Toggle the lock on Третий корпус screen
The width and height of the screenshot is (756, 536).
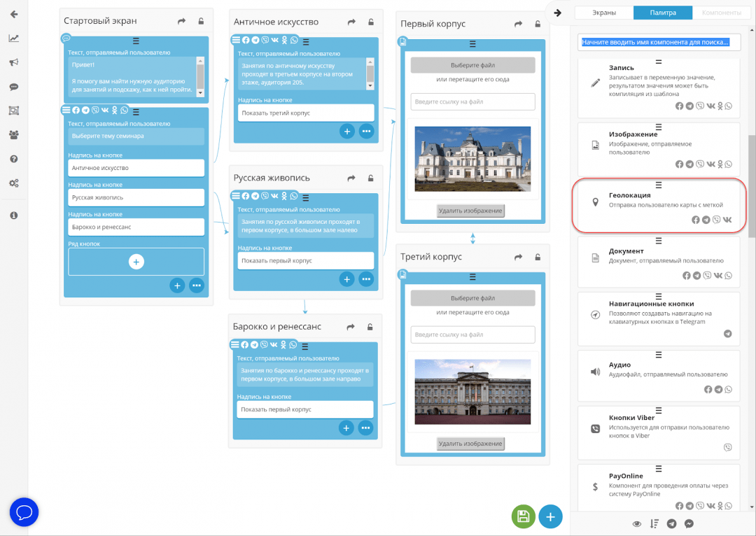point(538,257)
